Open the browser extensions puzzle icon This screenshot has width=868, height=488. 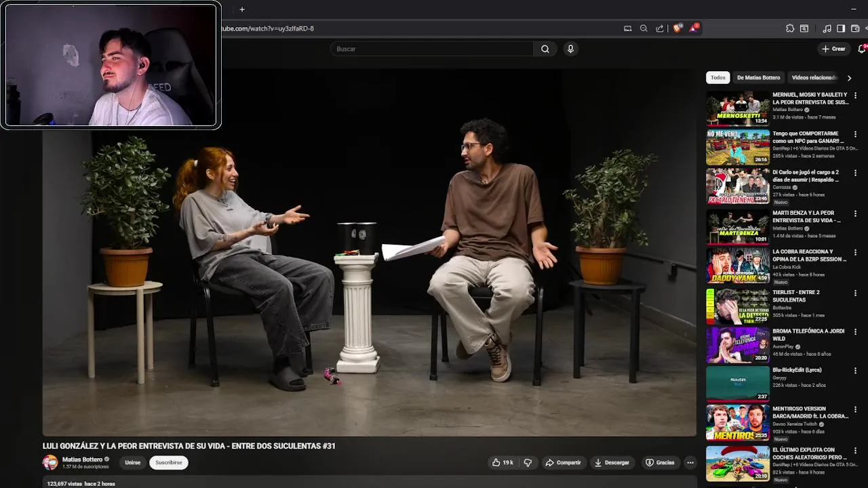[790, 28]
